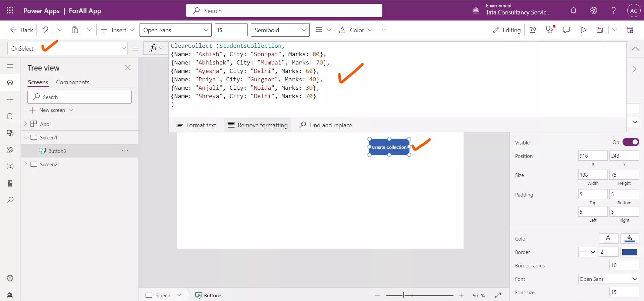Open the Data cylinder sidebar icon
This screenshot has height=301, width=644.
[10, 116]
